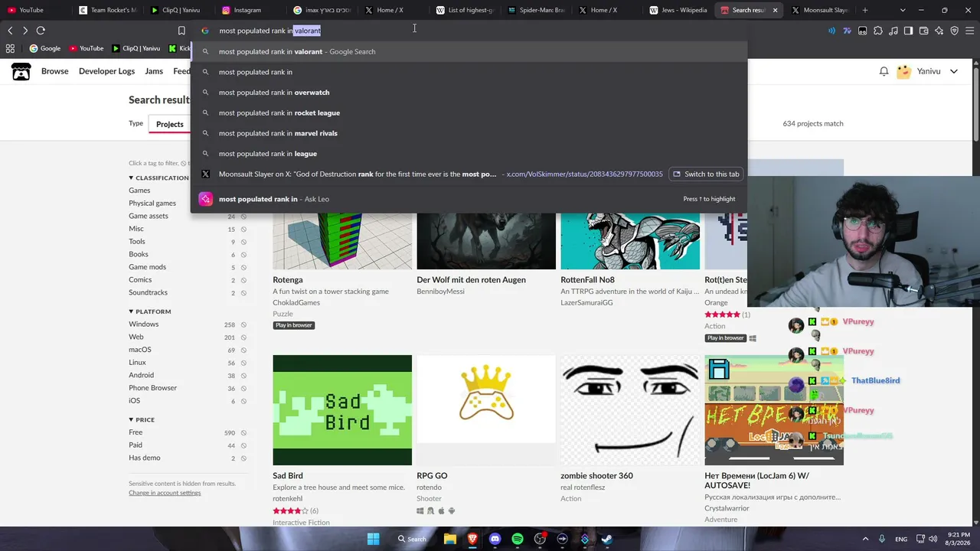Open Developer Logs in itch.io navigation
The height and width of the screenshot is (551, 980).
106,71
